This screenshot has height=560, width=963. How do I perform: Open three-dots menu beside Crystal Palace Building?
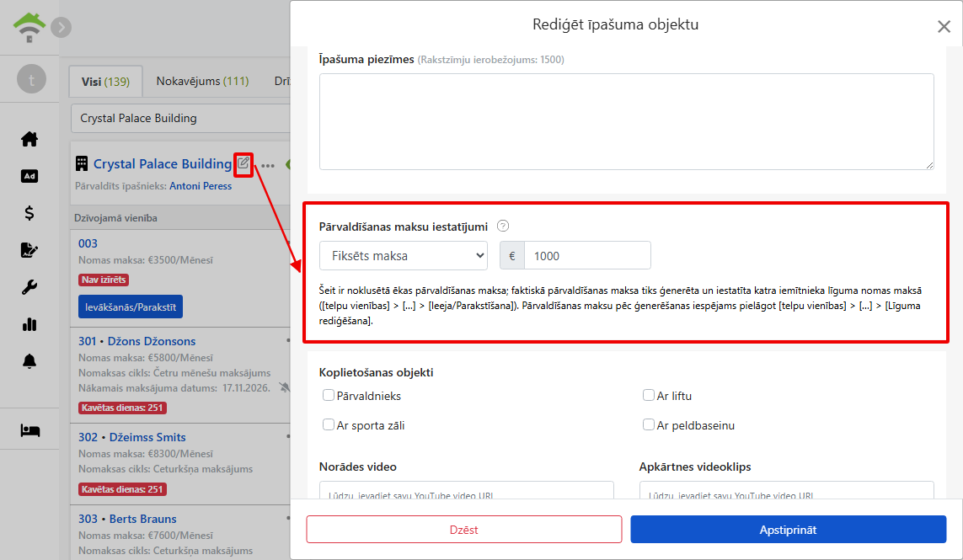[268, 165]
